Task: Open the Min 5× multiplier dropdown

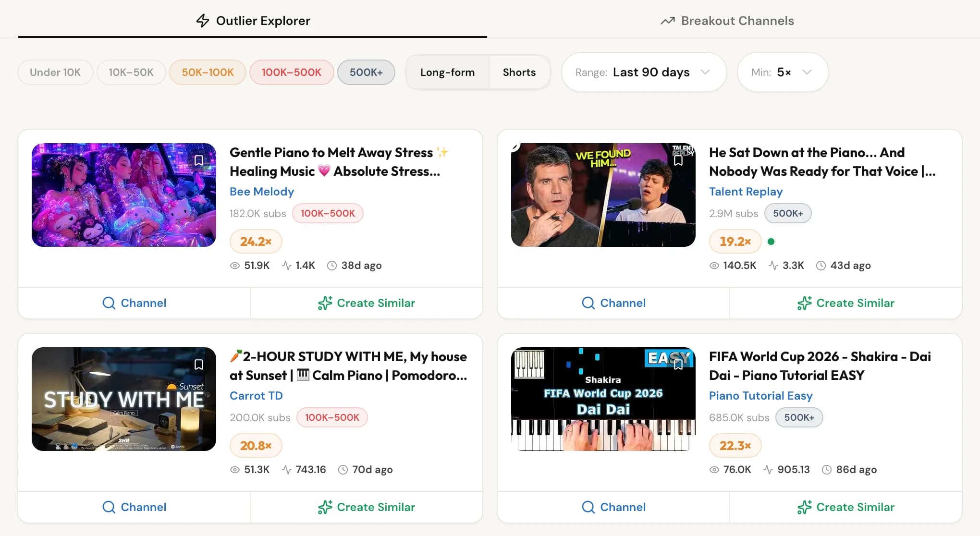Action: click(783, 72)
